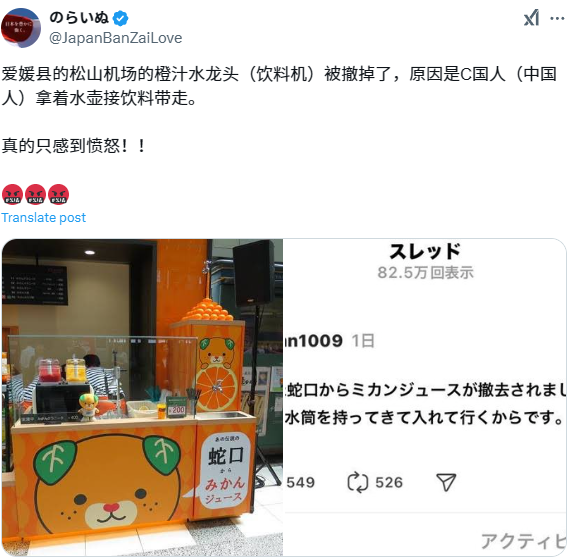Viewport: 569px width, 559px height.
Task: Click the 549 count in the screenshot
Action: [x=300, y=482]
